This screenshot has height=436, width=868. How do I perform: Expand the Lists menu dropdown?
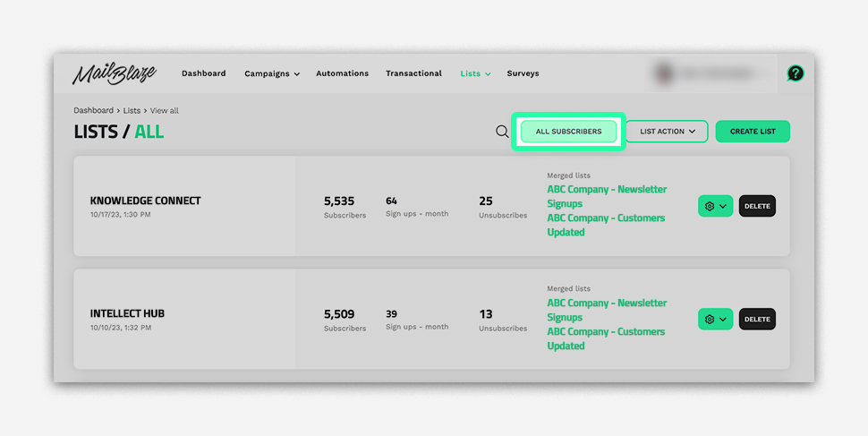(475, 73)
